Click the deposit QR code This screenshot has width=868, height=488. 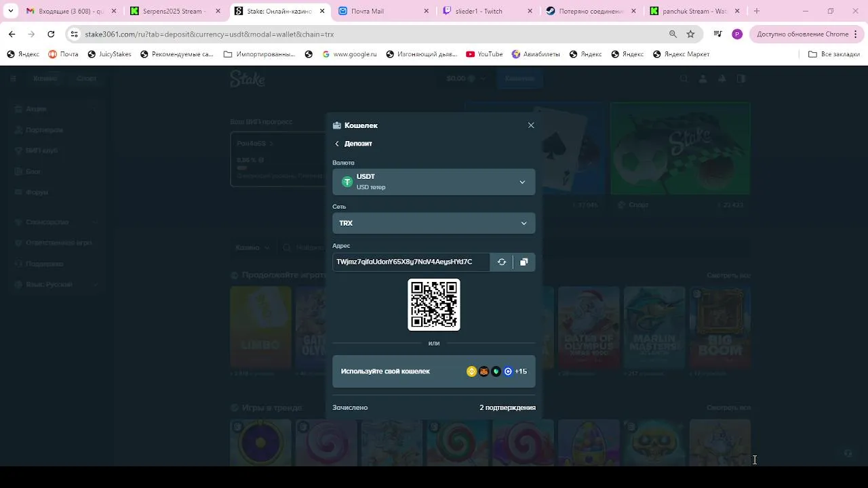click(x=434, y=305)
